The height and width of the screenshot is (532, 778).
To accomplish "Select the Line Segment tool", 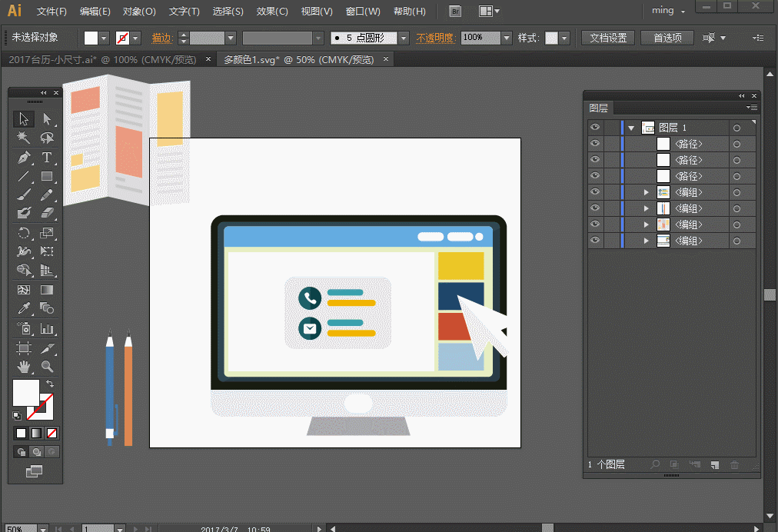I will click(x=23, y=176).
